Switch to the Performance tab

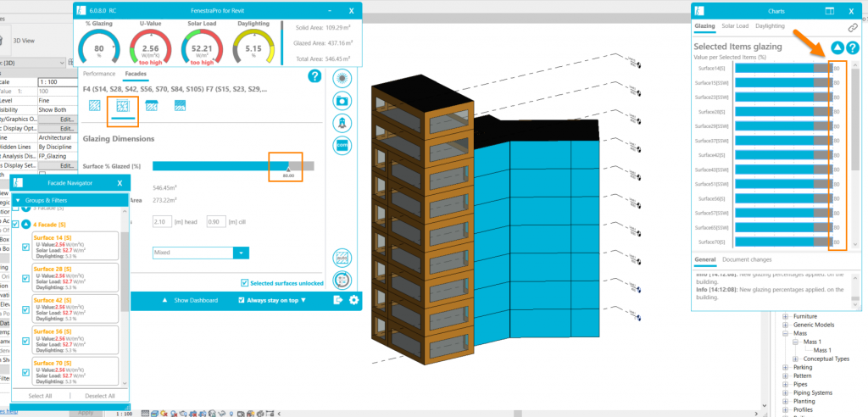[x=99, y=74]
